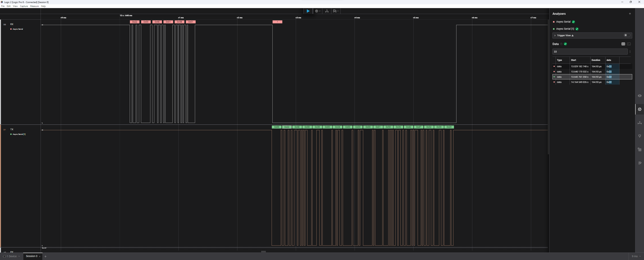The image size is (644, 260).
Task: Open the toolbar analyzer dropdown
Action: tap(318, 11)
